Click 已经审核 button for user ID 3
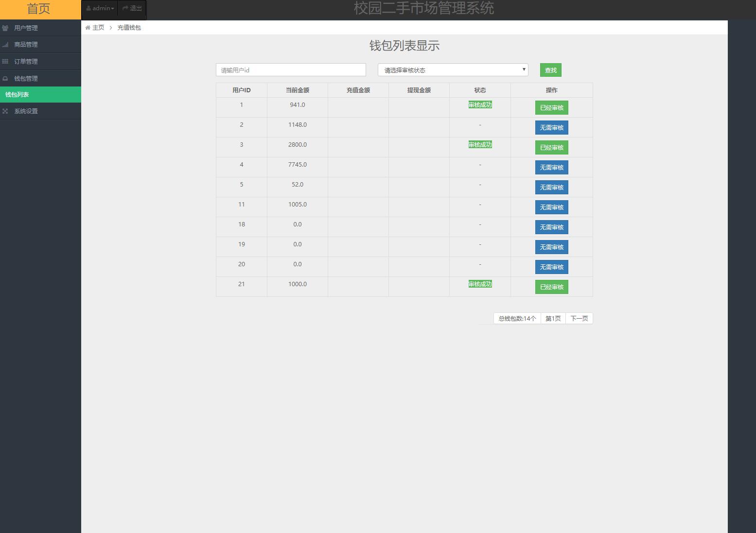Viewport: 756px width, 533px height. coord(552,148)
